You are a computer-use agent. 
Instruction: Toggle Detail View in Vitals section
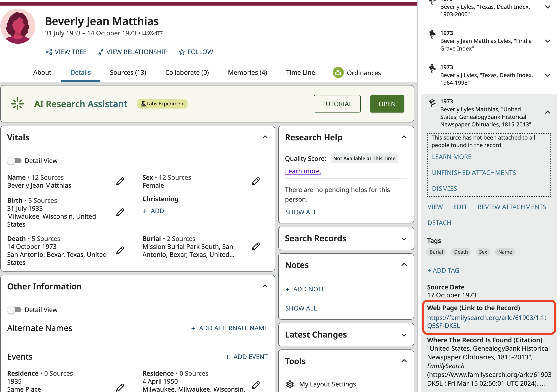coord(14,161)
